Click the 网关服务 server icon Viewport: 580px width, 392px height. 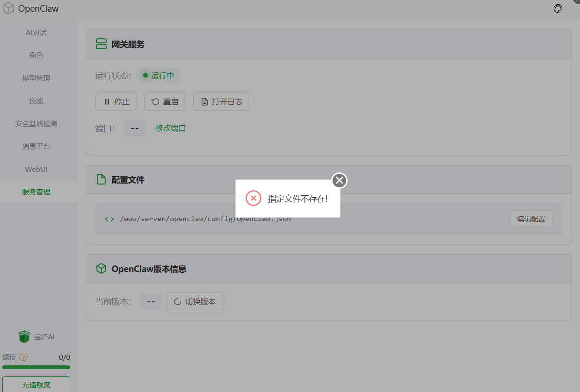101,44
